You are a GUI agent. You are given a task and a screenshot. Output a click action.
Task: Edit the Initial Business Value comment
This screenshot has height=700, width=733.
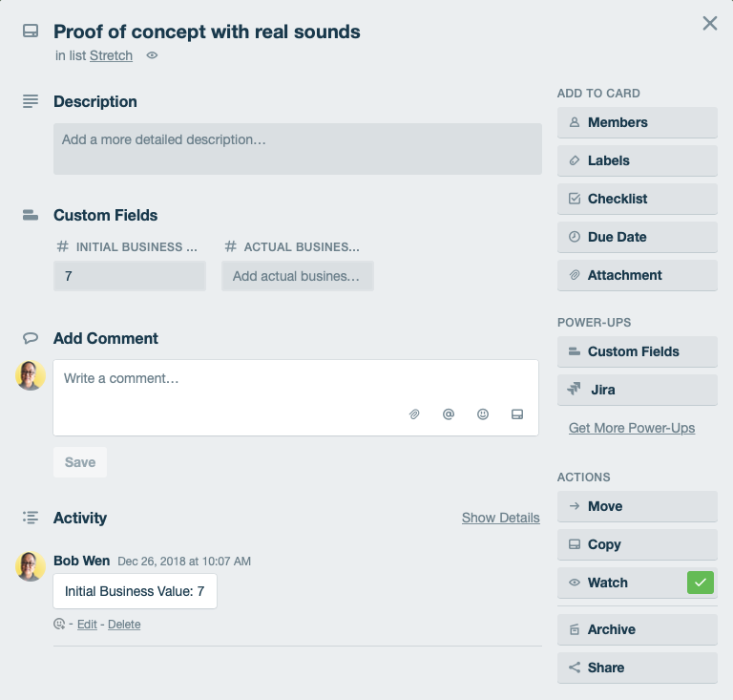point(87,625)
